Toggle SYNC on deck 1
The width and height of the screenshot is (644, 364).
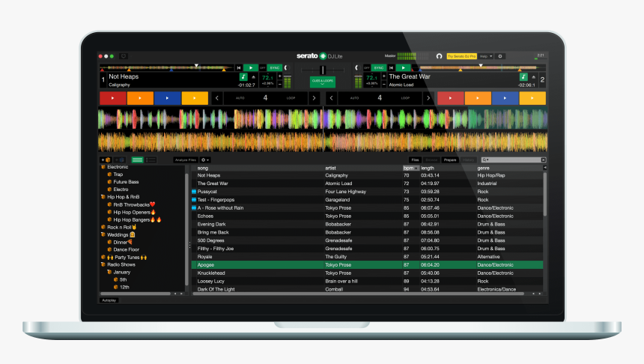274,68
